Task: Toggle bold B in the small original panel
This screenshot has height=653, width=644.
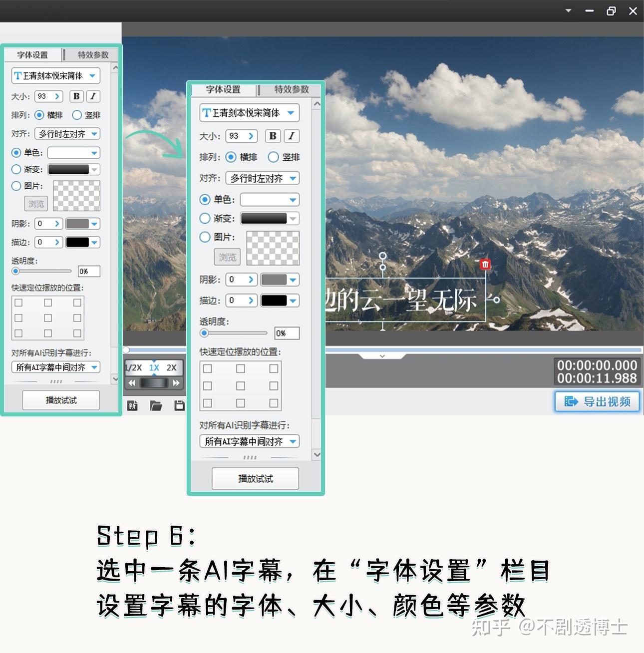Action: [76, 96]
